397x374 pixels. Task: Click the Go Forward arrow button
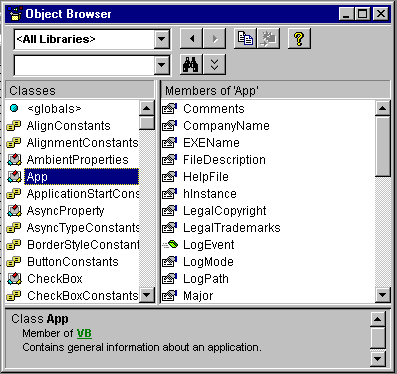coord(214,39)
